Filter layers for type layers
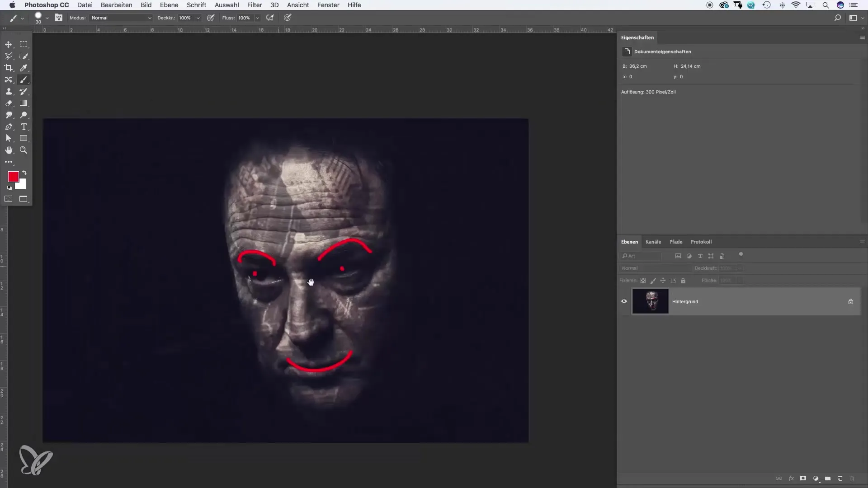Screen dimensions: 868x488 pyautogui.click(x=700, y=256)
